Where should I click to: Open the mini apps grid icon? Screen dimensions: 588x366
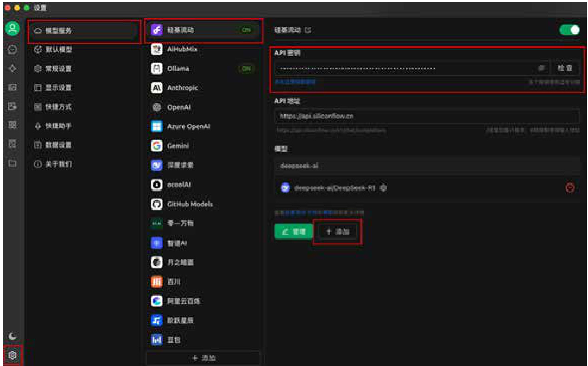click(x=13, y=125)
